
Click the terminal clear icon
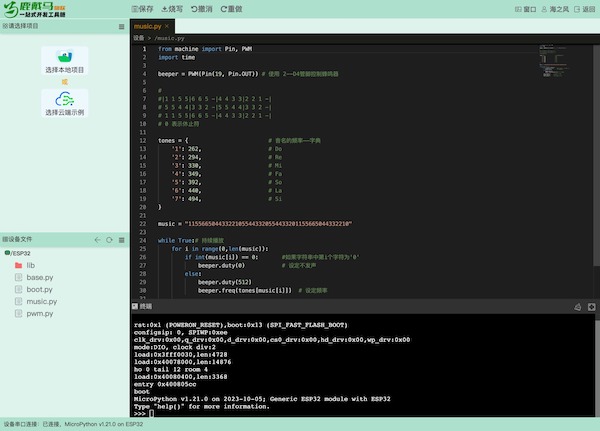pos(580,308)
